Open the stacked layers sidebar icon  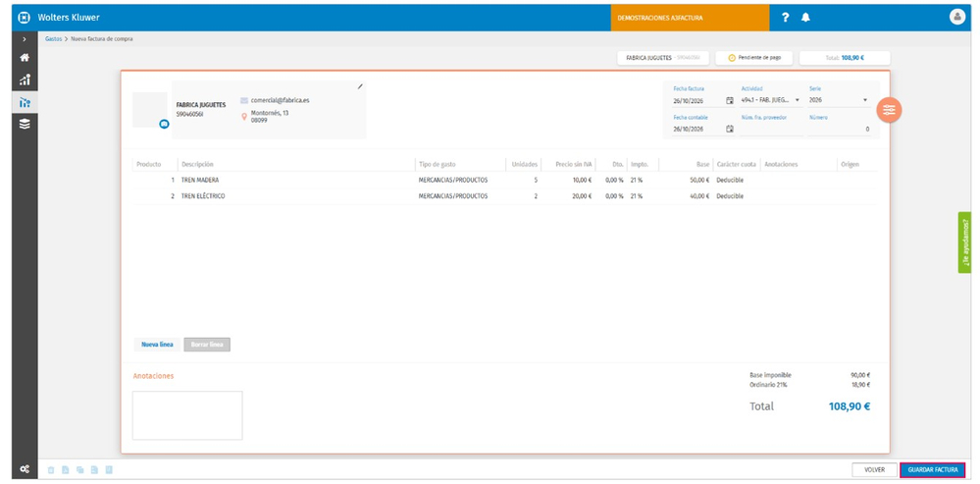(25, 124)
